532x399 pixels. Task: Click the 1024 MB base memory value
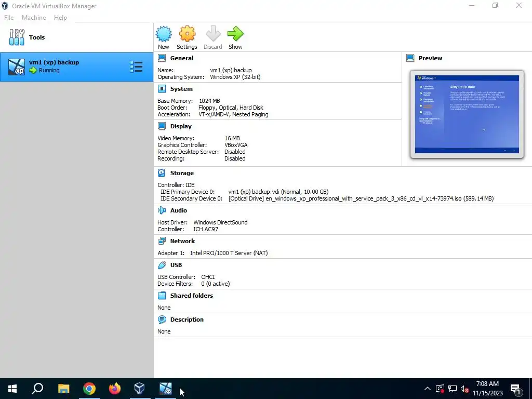[x=209, y=101]
